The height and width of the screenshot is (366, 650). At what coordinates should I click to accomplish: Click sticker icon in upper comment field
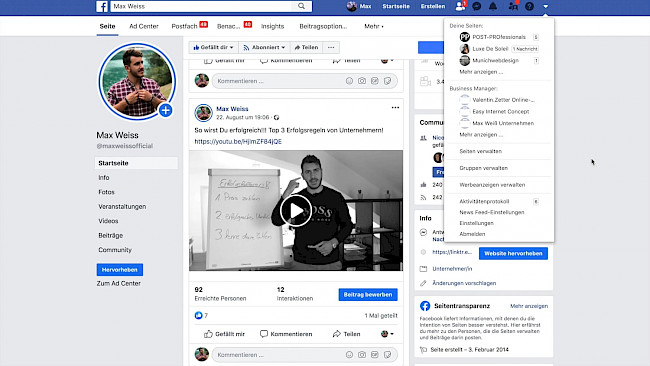tap(387, 81)
